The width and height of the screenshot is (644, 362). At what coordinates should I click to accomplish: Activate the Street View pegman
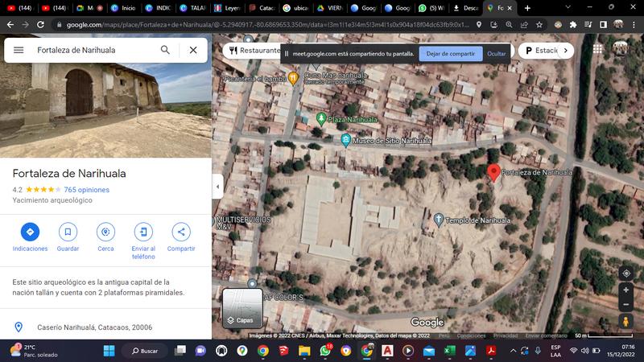(626, 321)
